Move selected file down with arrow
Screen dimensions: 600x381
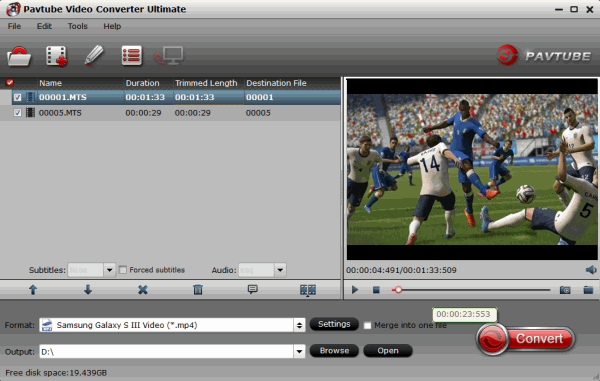pyautogui.click(x=88, y=290)
